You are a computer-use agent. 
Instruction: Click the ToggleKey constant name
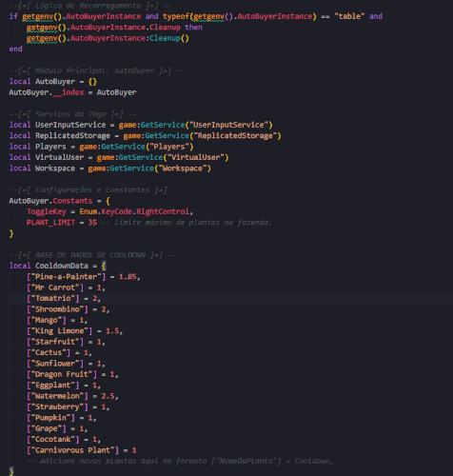(x=47, y=211)
